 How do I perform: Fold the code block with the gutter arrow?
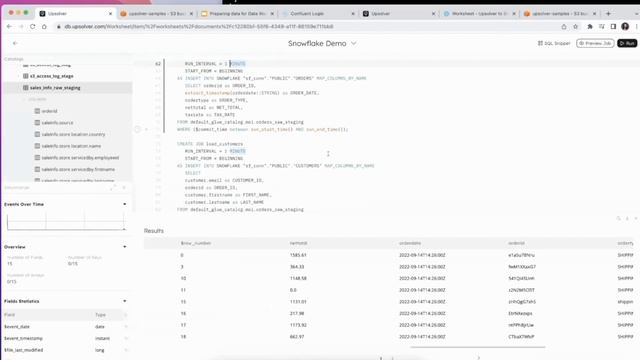tap(146, 129)
